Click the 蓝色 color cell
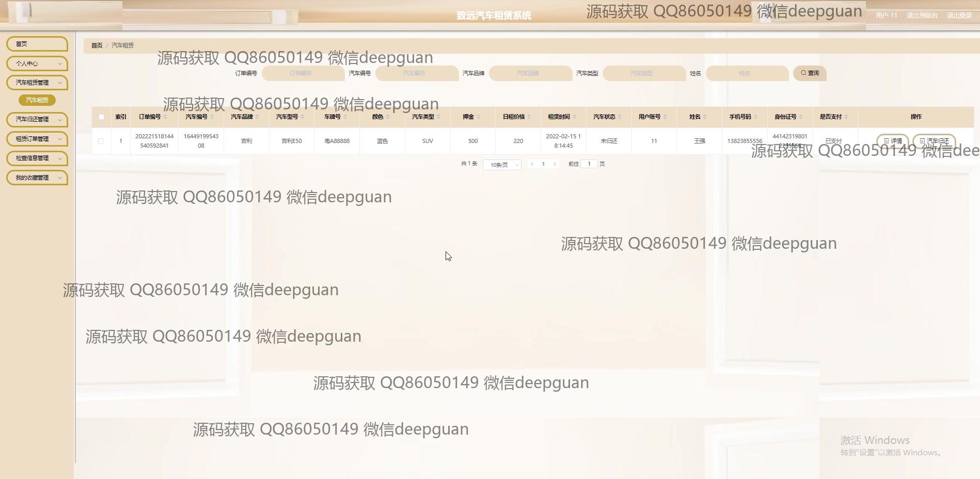 (382, 141)
